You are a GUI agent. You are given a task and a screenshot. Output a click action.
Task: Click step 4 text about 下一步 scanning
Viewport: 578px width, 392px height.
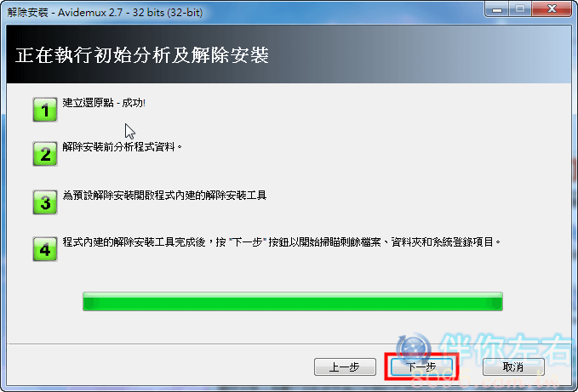[282, 242]
